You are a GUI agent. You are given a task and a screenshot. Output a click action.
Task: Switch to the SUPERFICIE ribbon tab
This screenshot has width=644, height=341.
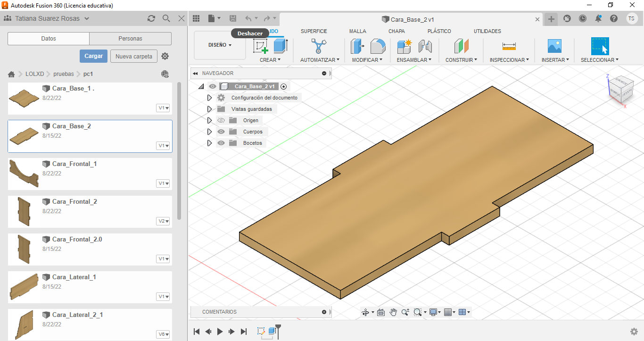[314, 31]
